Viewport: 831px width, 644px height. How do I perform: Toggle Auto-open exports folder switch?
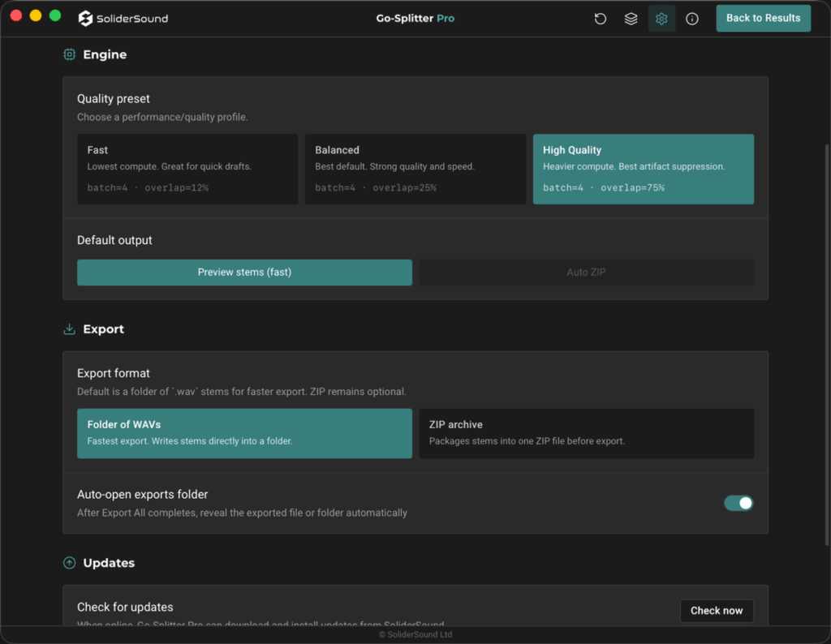[x=738, y=503]
